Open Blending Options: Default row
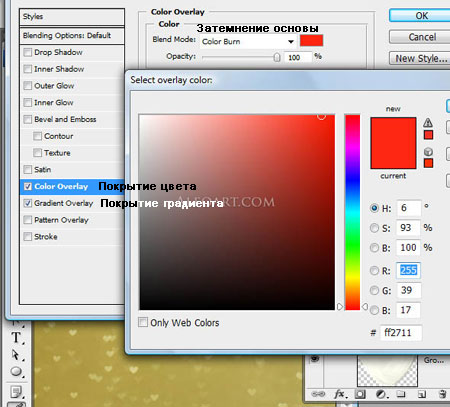The height and width of the screenshot is (407, 450). (x=72, y=36)
